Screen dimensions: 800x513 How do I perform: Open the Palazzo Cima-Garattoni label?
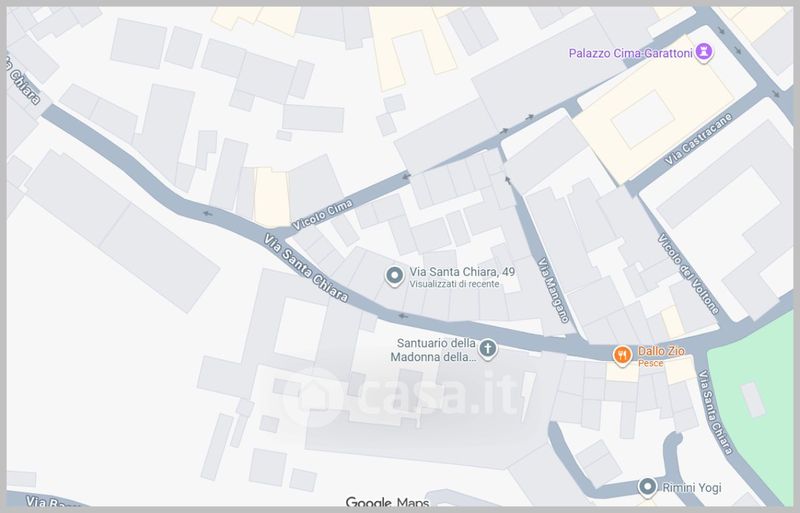631,53
